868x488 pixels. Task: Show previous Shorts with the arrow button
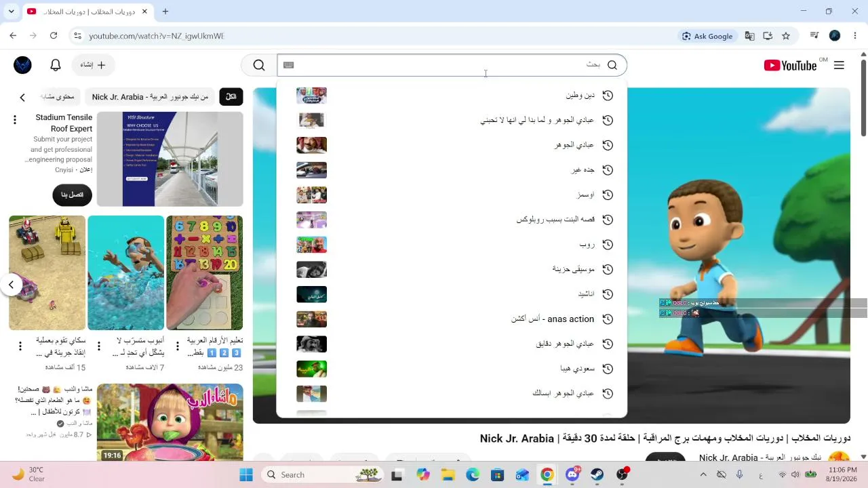point(11,285)
